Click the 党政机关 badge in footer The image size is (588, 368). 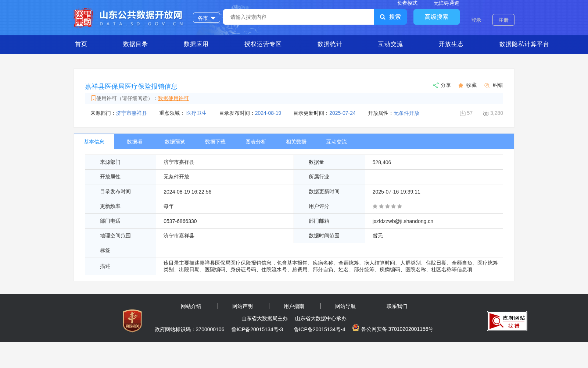(x=132, y=321)
